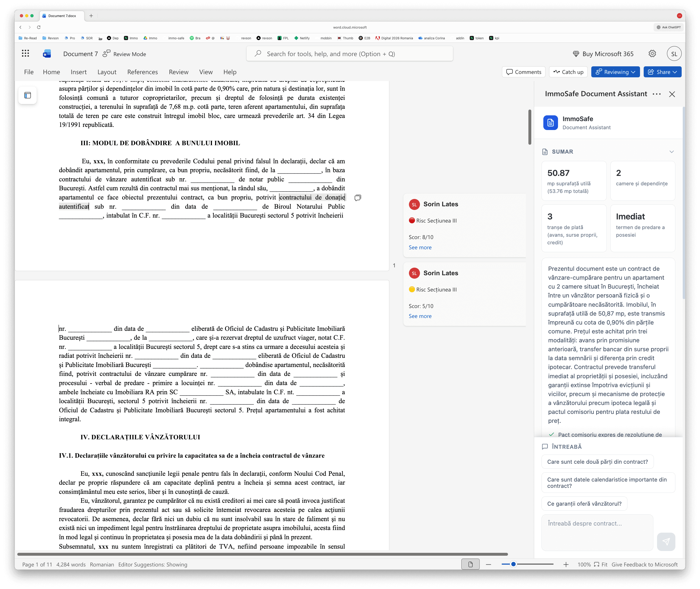This screenshot has width=700, height=589.
Task: Click See more under Scor 8/10
Action: (x=420, y=247)
